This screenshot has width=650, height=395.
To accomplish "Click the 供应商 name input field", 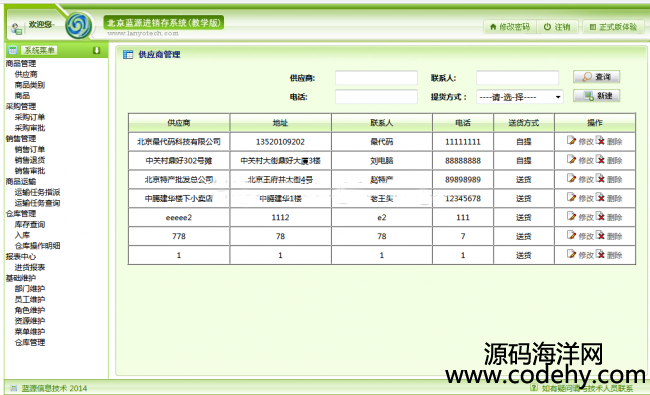I will (376, 78).
